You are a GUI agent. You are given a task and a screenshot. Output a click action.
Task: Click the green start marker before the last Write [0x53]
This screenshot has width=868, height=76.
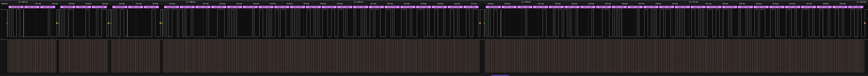click(x=484, y=23)
